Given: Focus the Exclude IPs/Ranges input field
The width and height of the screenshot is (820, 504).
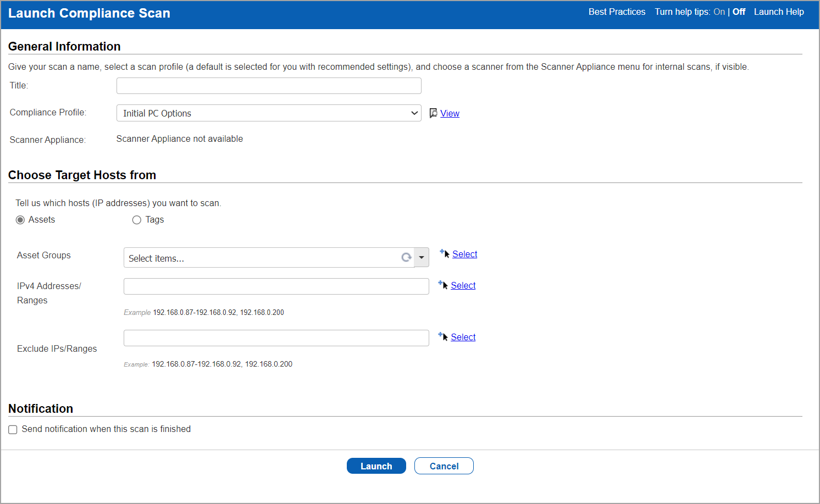Looking at the screenshot, I should (276, 338).
